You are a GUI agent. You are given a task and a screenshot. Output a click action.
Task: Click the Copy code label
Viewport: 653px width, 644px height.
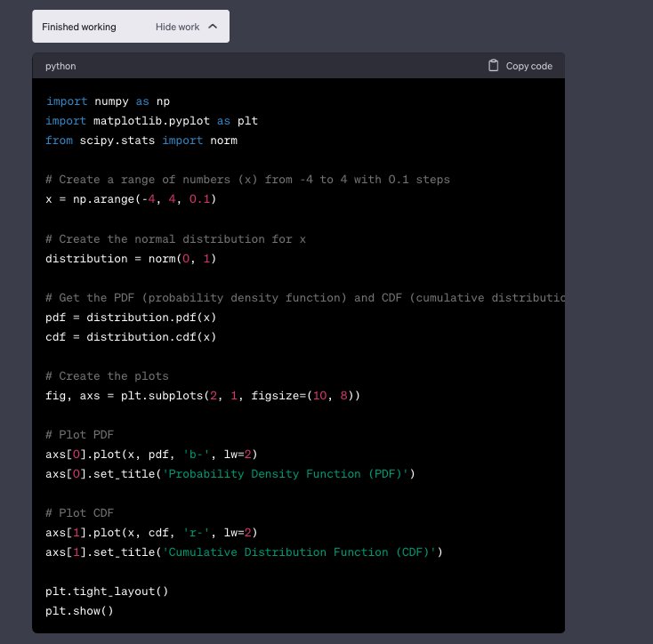[x=529, y=66]
